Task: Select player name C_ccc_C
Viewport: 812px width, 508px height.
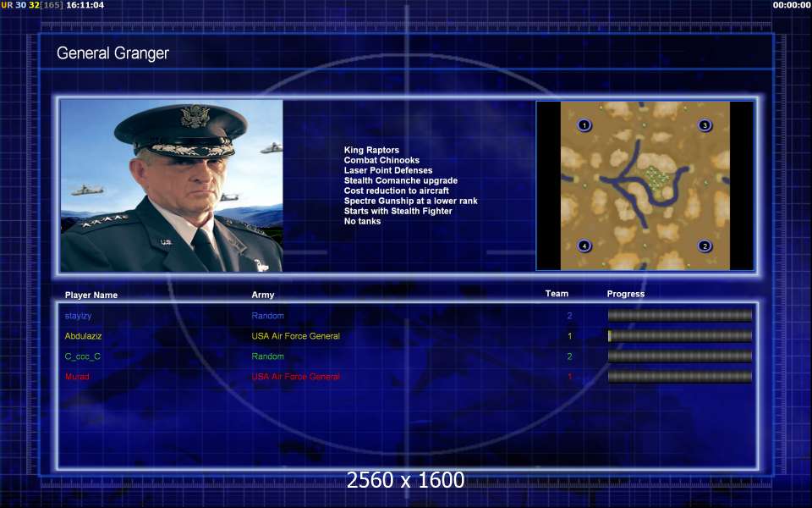Action: [82, 356]
